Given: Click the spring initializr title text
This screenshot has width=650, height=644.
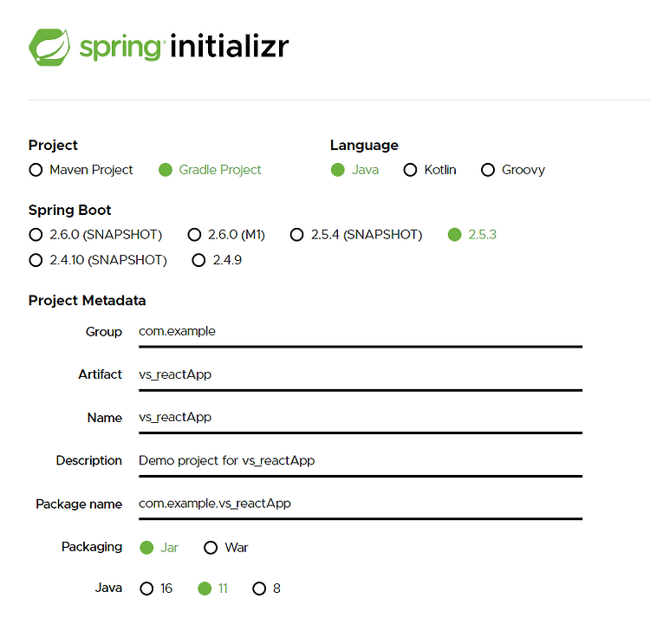Looking at the screenshot, I should (x=184, y=47).
